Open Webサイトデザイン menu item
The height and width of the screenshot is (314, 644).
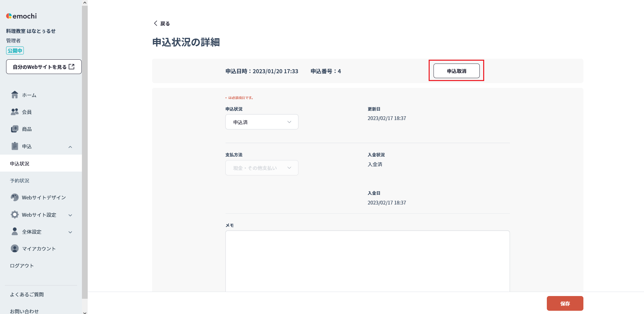(x=44, y=197)
